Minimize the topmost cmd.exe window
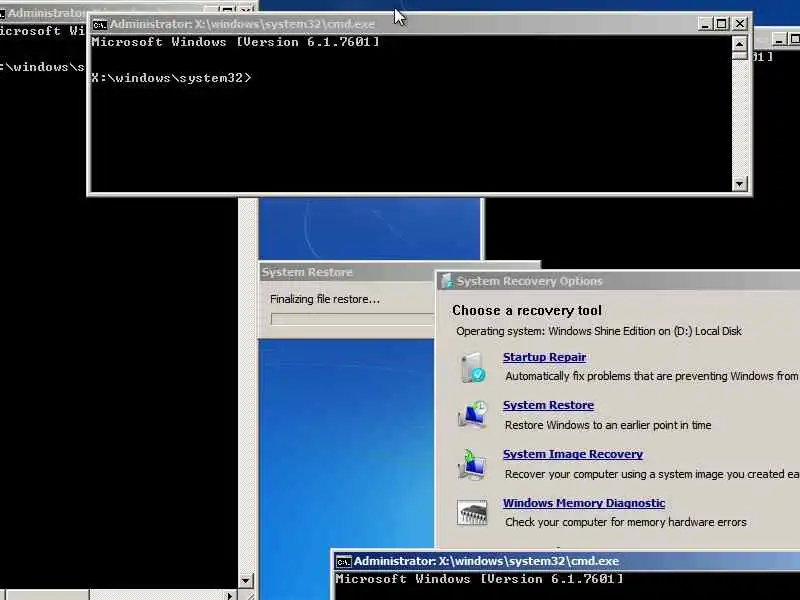800x600 pixels. 705,23
